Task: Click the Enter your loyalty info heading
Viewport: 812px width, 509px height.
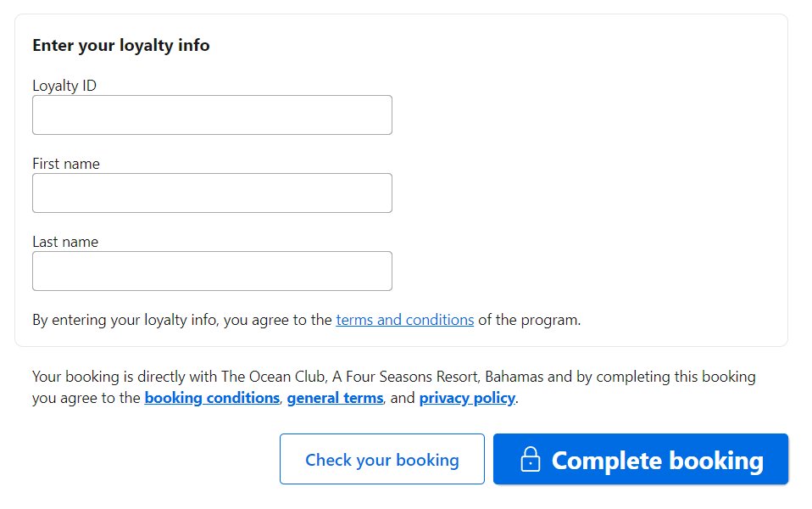Action: [x=121, y=46]
